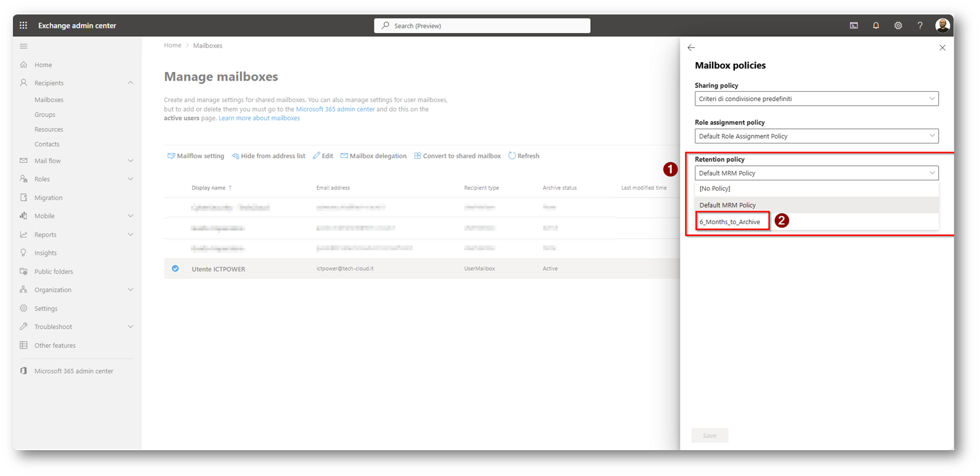Click the Save button in policies panel

[x=710, y=435]
